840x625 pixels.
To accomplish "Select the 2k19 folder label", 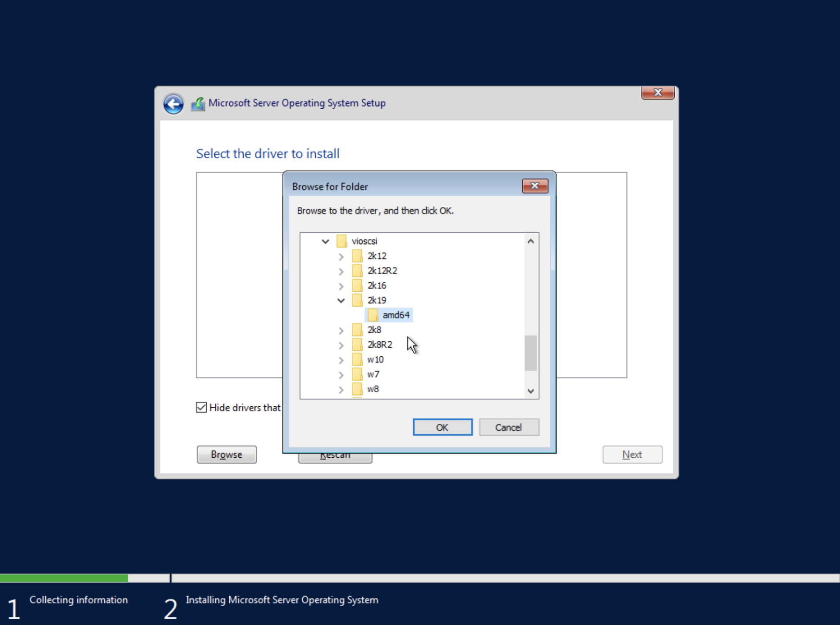I will point(376,300).
